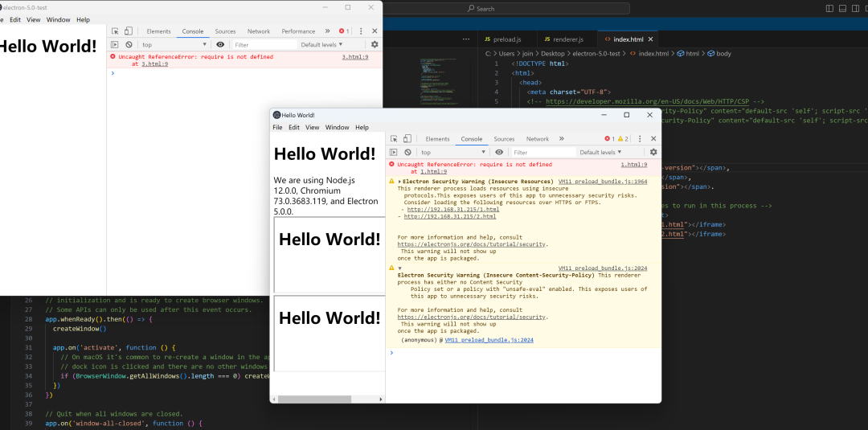
Task: Click inspect element icon in front Hello World DevTools
Action: [x=394, y=139]
